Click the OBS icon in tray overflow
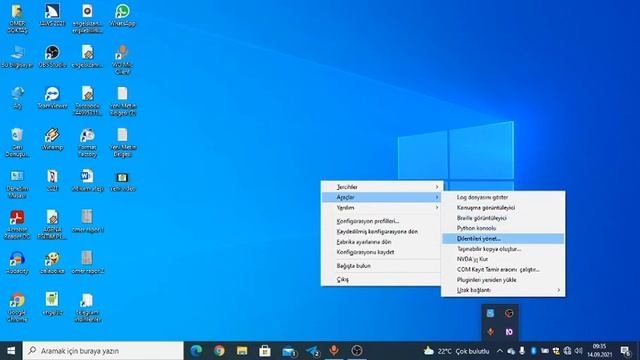The image size is (640, 360). pyautogui.click(x=509, y=313)
